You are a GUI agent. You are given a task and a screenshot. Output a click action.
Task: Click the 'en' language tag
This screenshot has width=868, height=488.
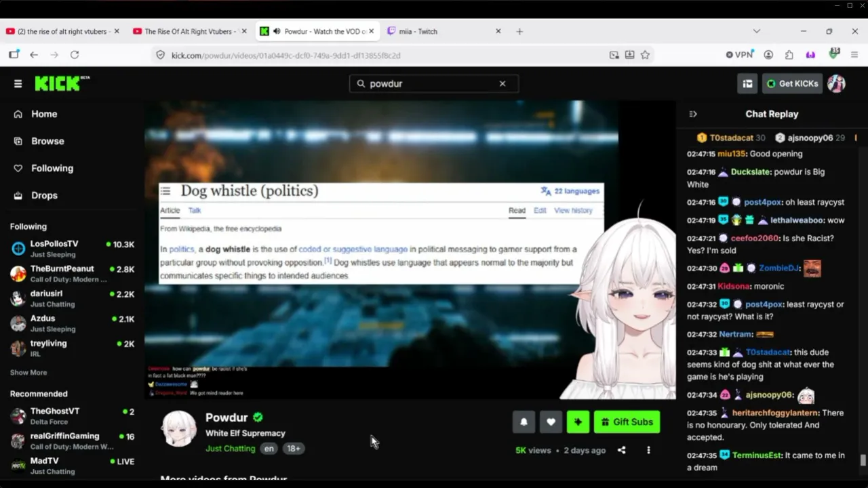(269, 449)
